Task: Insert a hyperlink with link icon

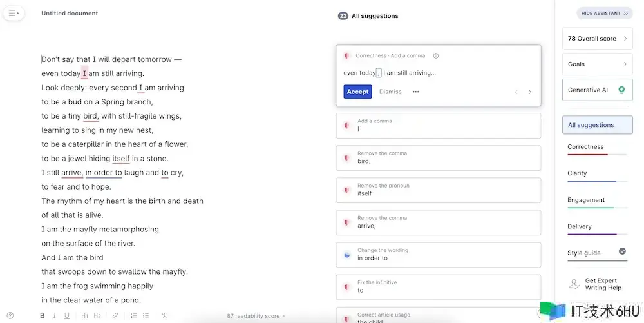Action: point(115,316)
